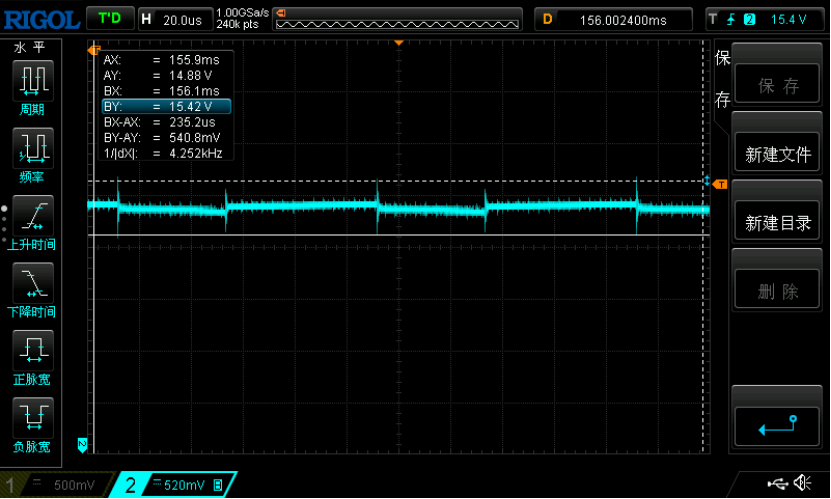Image resolution: width=831 pixels, height=499 pixels.
Task: Click the Delete (删除) button
Action: (777, 291)
